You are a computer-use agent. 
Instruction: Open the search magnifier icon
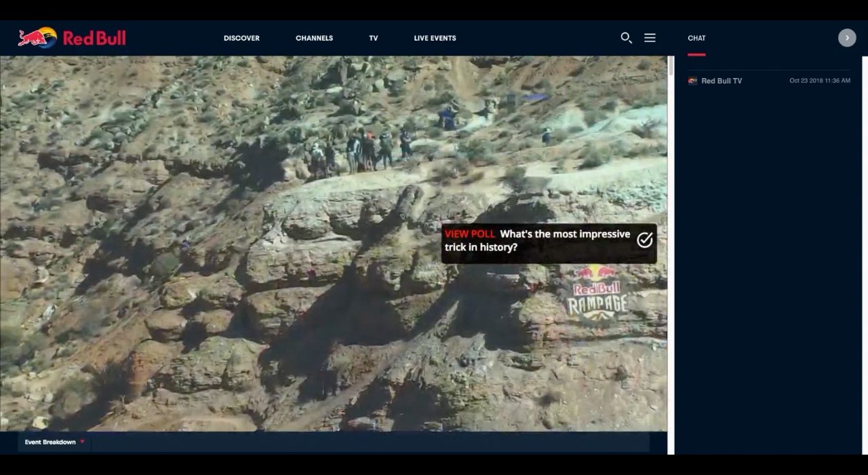(626, 38)
